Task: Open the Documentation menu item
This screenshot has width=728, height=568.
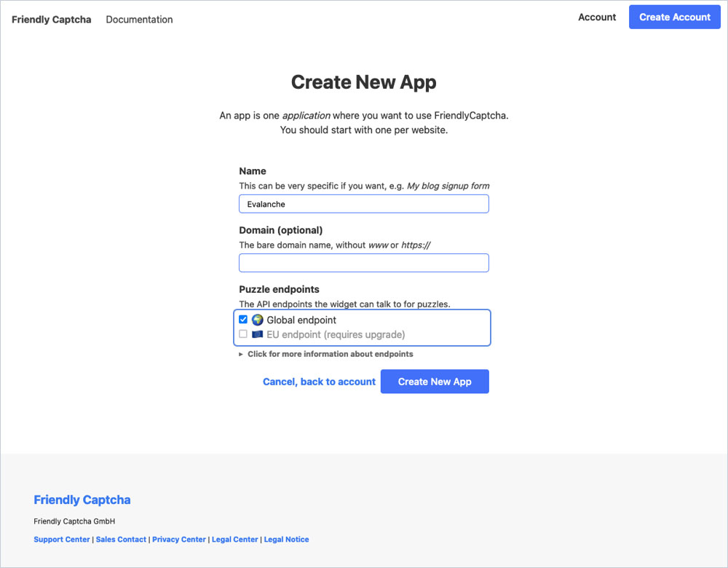Action: point(139,20)
